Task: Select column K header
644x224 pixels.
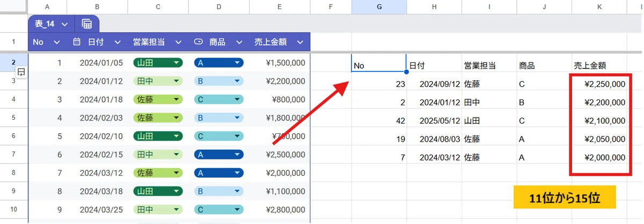Action: click(599, 7)
